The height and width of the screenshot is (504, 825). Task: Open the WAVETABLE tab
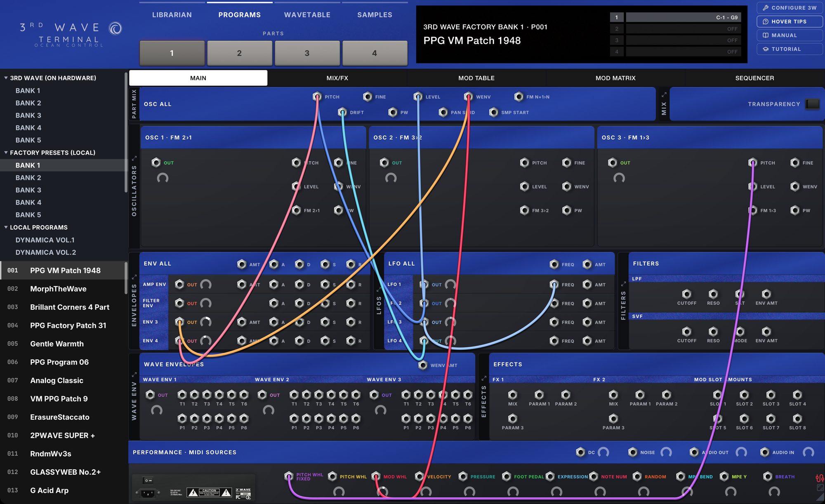pyautogui.click(x=307, y=15)
